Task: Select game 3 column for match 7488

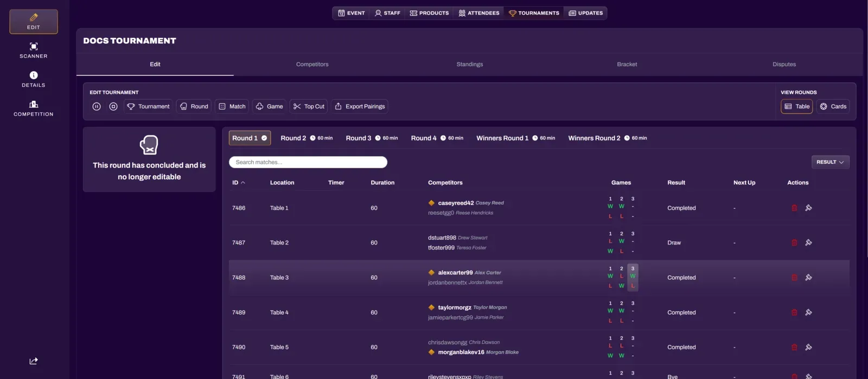Action: [633, 277]
